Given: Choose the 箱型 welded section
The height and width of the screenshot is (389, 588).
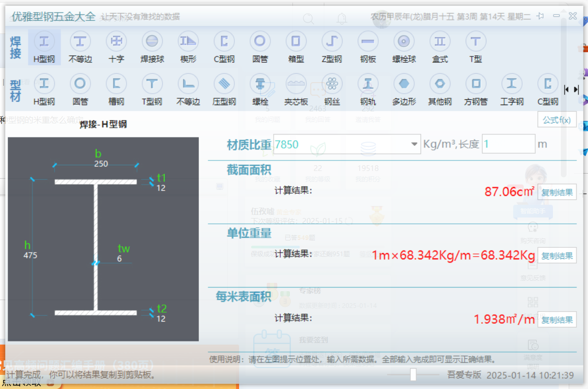Looking at the screenshot, I should coord(296,48).
